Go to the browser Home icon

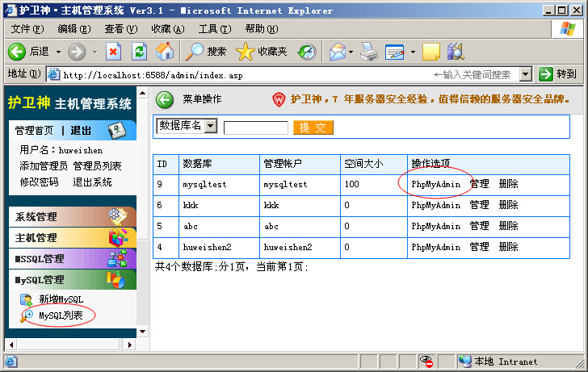(165, 52)
